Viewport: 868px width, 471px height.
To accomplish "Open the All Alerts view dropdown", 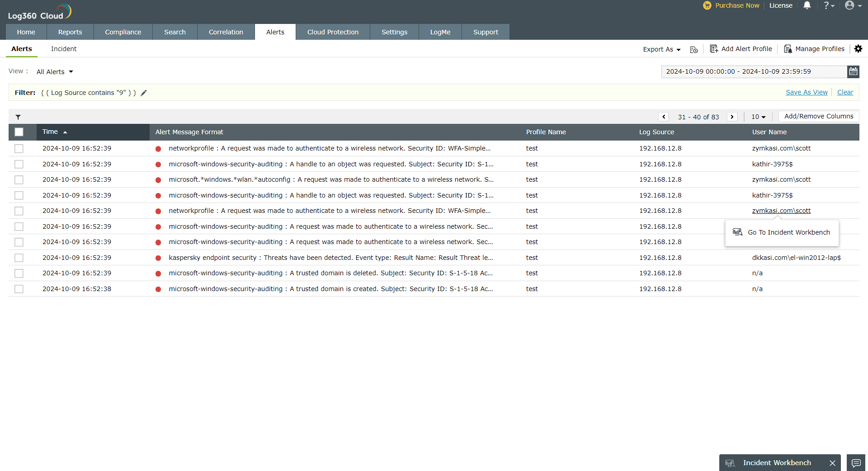I will pyautogui.click(x=54, y=71).
